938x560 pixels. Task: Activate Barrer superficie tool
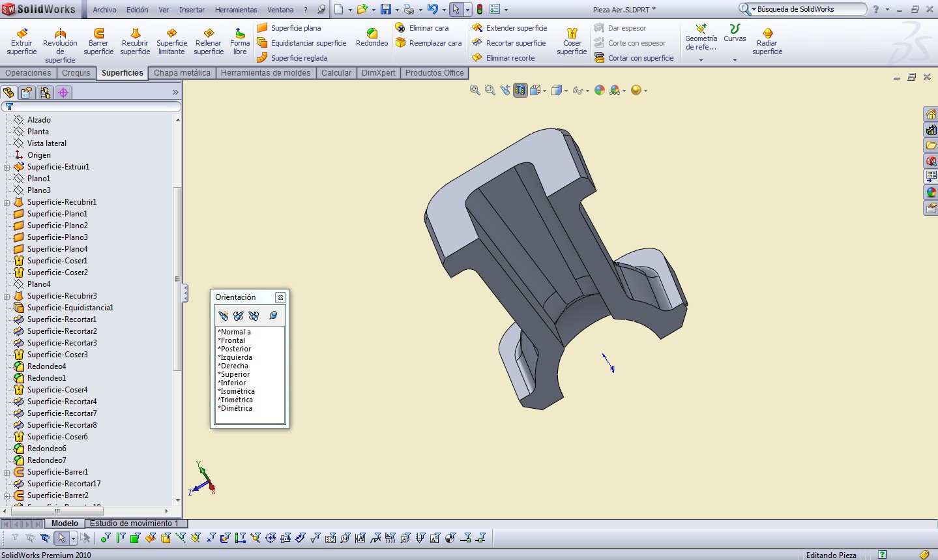point(98,42)
